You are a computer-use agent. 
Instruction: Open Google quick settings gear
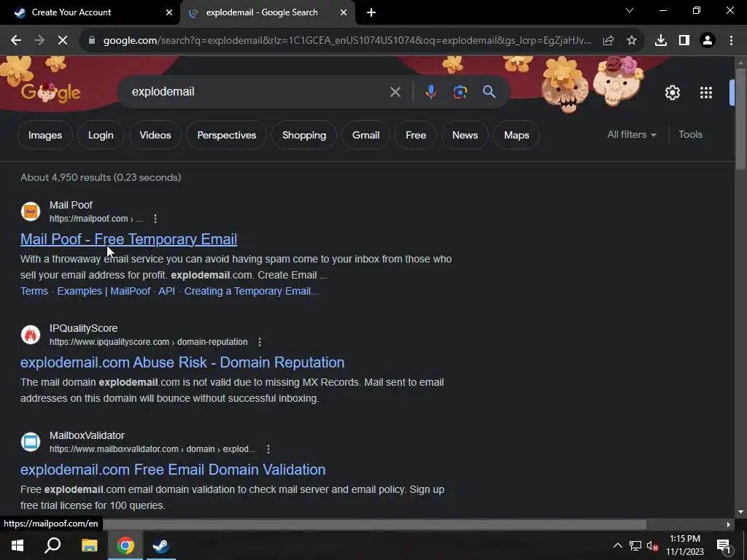click(672, 93)
